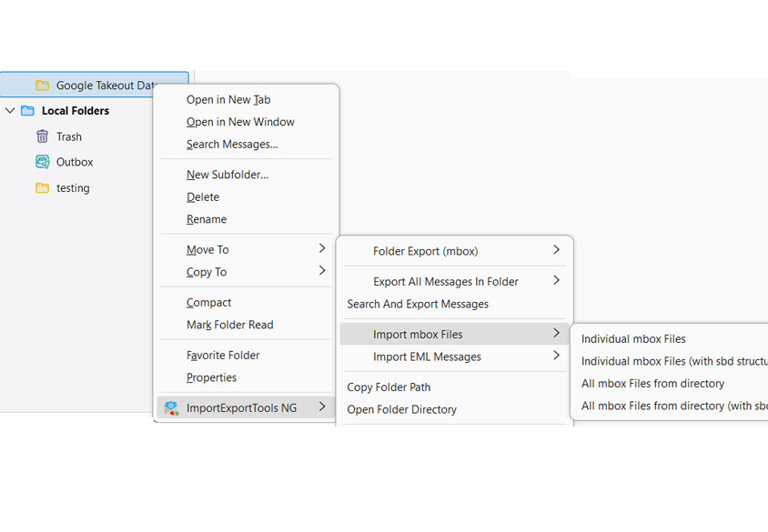Click the Google Takeout Data folder icon

(42, 85)
